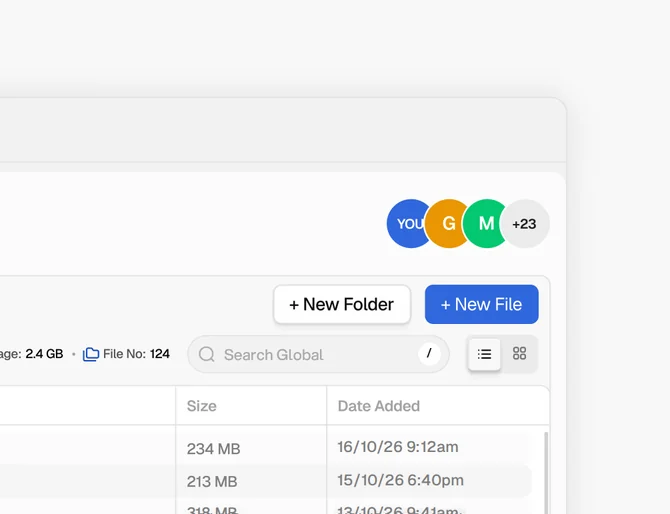Open the green M user avatar
Viewport: 670px width, 514px height.
486,223
